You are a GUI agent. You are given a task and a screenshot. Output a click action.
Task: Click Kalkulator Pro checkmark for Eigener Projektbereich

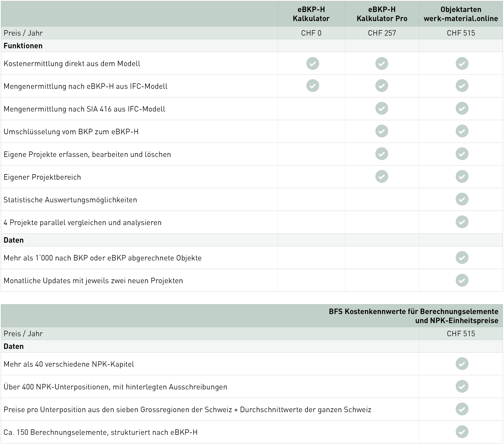(382, 176)
